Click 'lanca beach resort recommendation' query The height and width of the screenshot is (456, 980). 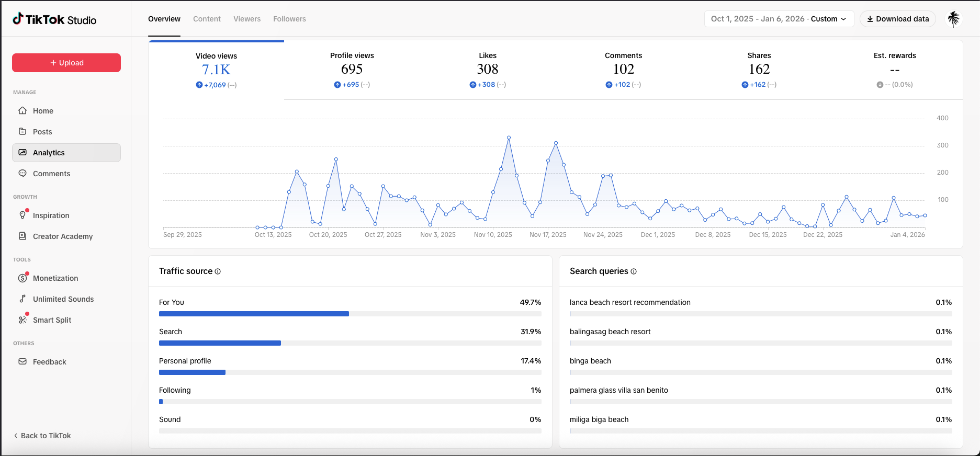[630, 302]
